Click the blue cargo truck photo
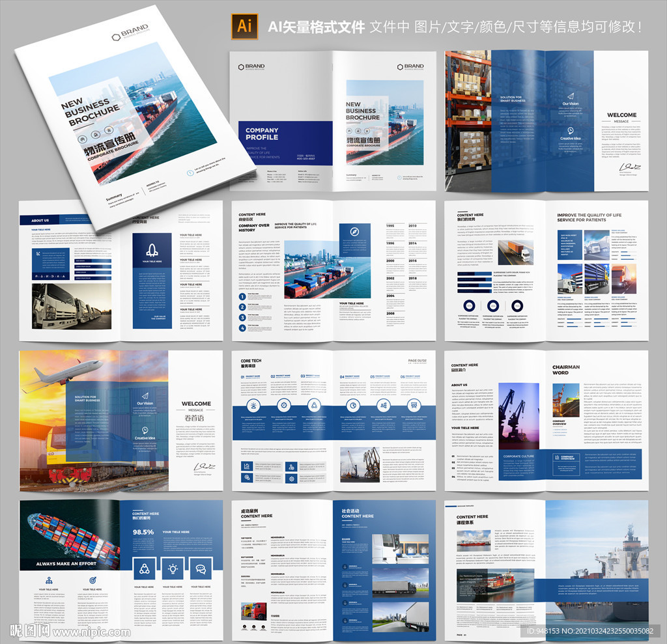The image size is (667, 644). (x=597, y=279)
